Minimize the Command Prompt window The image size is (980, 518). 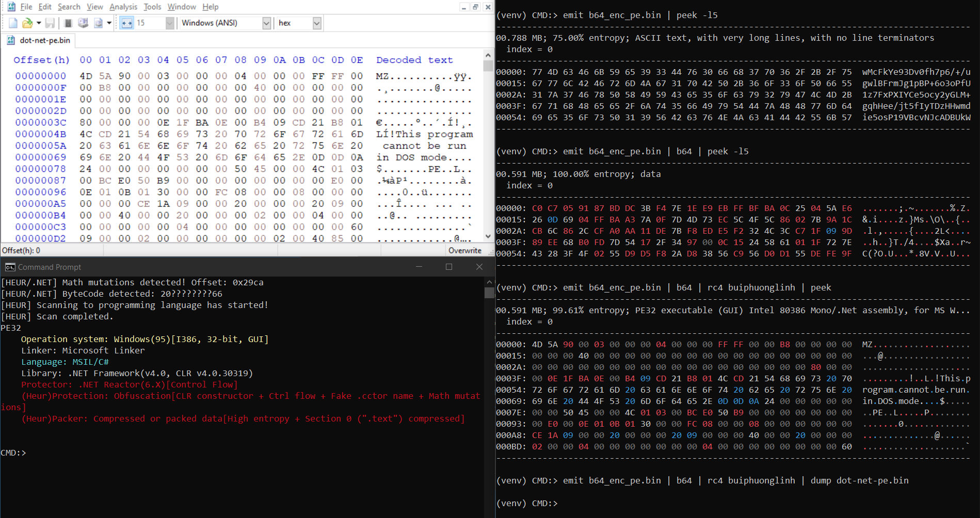[x=419, y=267]
